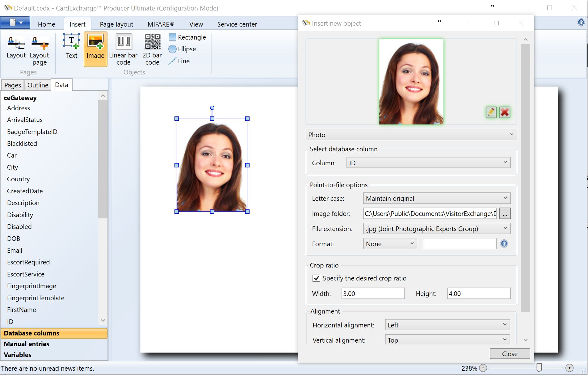Viewport: 588px width, 375px height.
Task: Select the CreatedDate column
Action: [x=25, y=191]
